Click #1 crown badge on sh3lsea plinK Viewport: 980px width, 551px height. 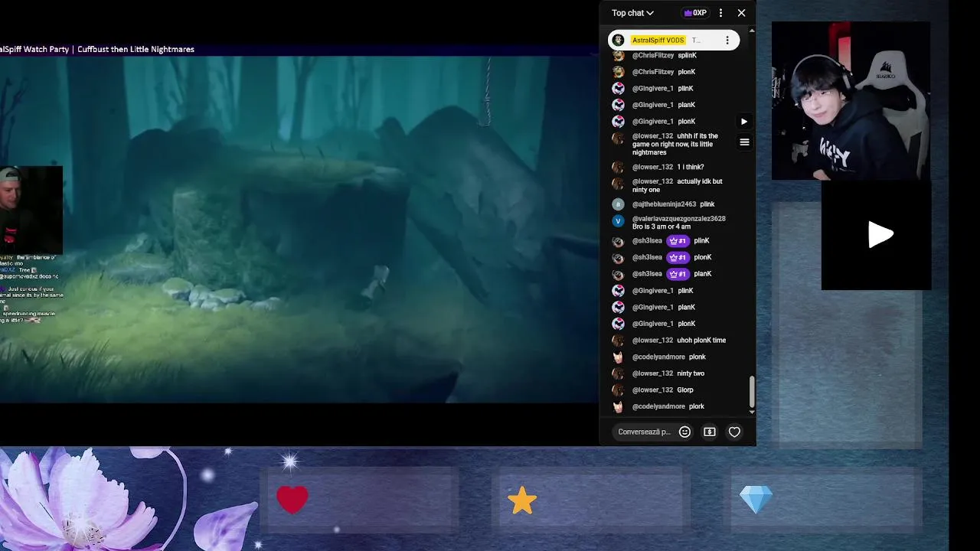[x=678, y=241]
